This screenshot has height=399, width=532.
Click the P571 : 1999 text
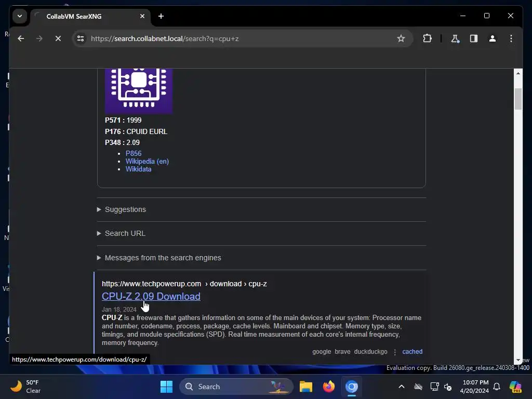123,120
